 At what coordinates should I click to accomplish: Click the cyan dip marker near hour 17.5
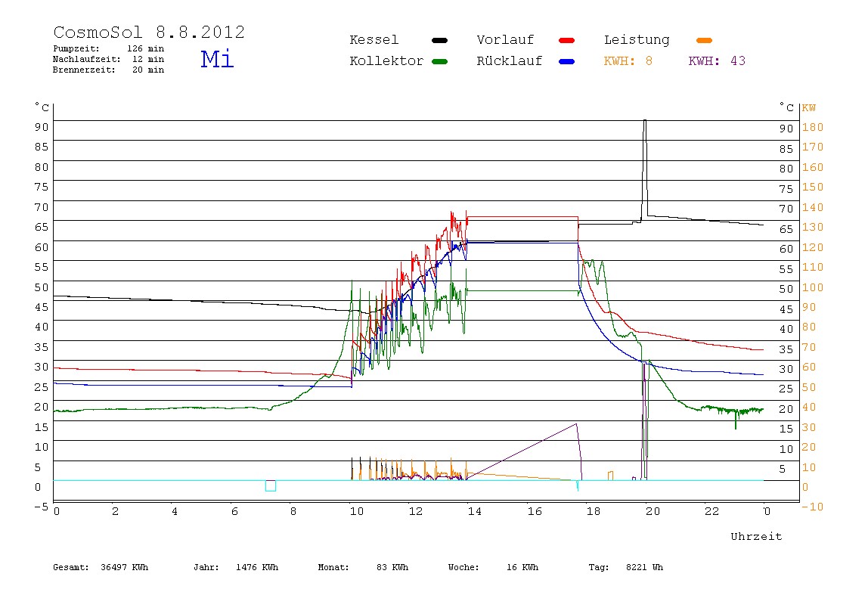pos(578,485)
